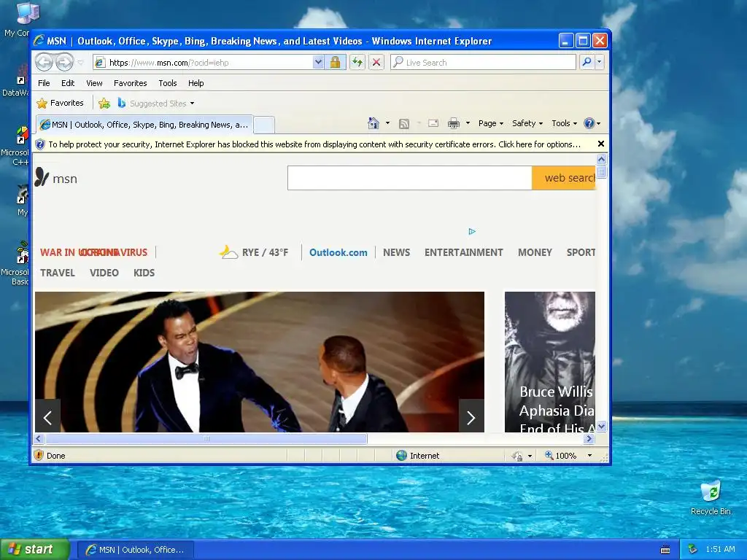Click the vertical scrollbar up arrow
The height and width of the screenshot is (560, 747).
[x=601, y=159]
